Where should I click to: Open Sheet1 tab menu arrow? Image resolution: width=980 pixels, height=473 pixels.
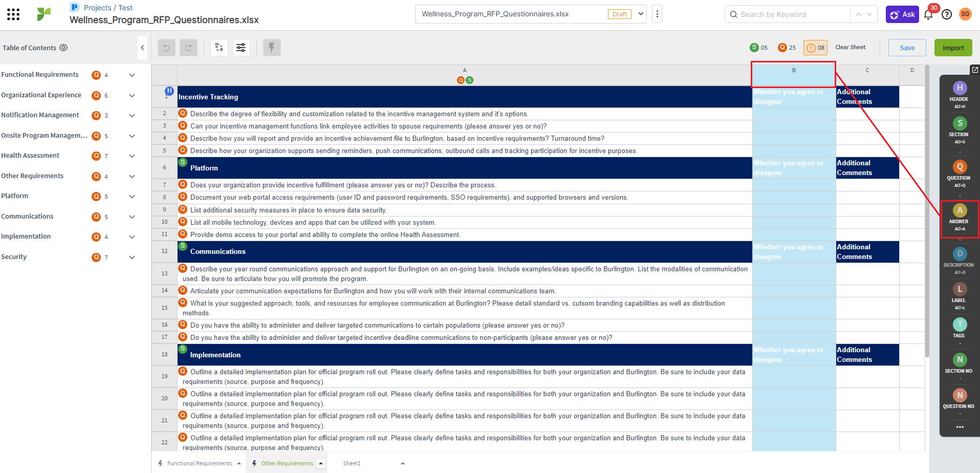403,463
